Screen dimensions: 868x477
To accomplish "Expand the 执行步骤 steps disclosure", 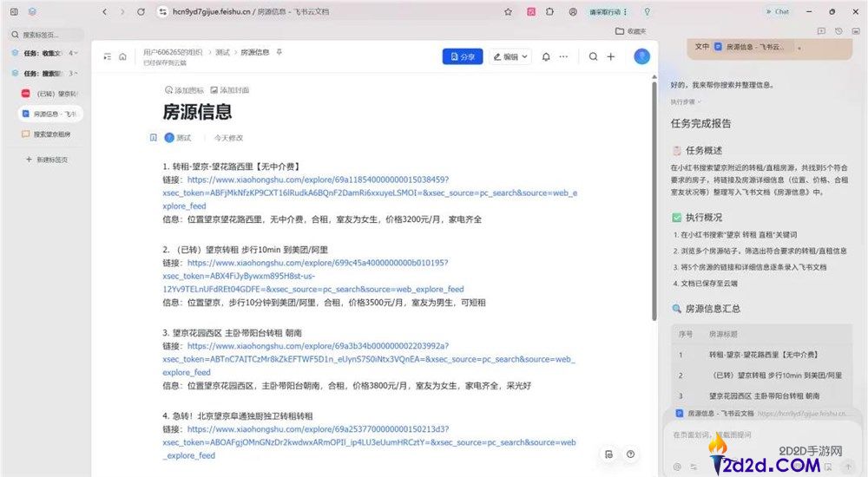I will 686,101.
